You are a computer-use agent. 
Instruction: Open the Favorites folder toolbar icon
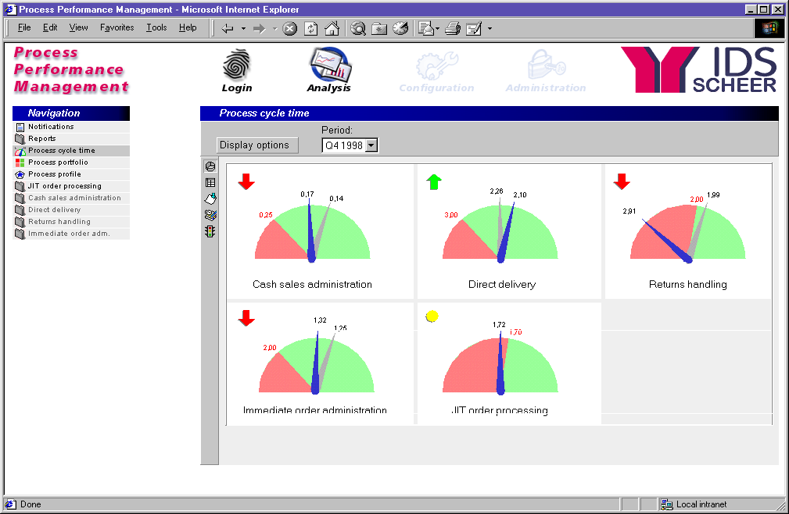pyautogui.click(x=379, y=29)
